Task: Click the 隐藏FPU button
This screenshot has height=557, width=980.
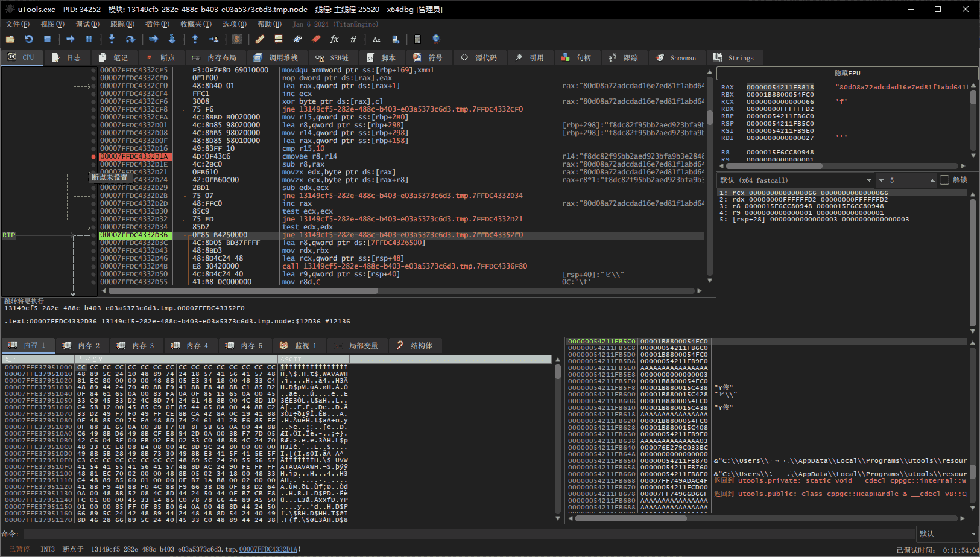Action: click(847, 73)
